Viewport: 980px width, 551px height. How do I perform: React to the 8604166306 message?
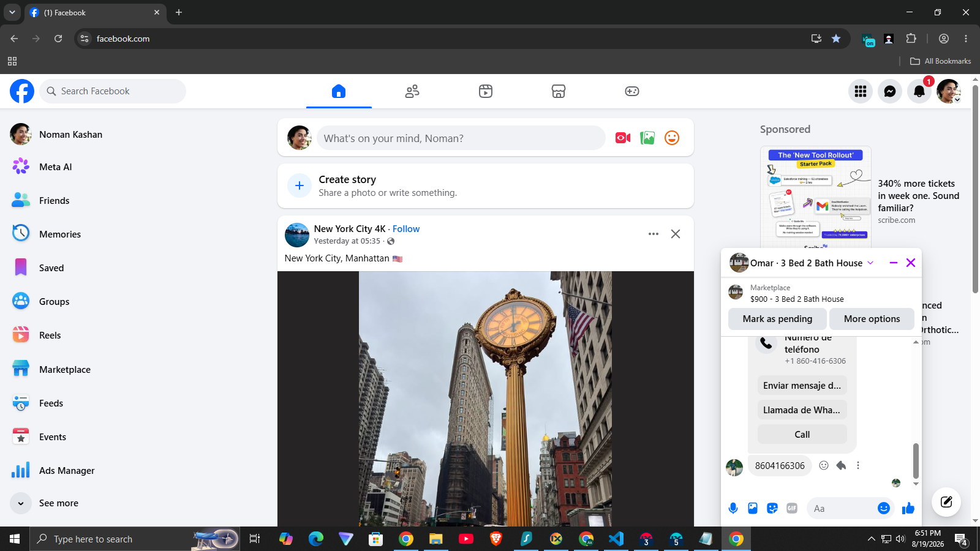point(824,465)
